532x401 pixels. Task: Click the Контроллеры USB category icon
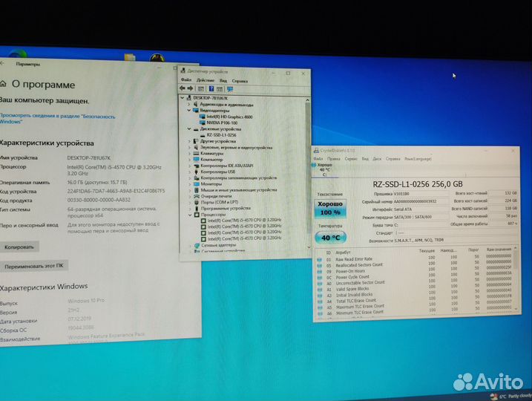196,172
